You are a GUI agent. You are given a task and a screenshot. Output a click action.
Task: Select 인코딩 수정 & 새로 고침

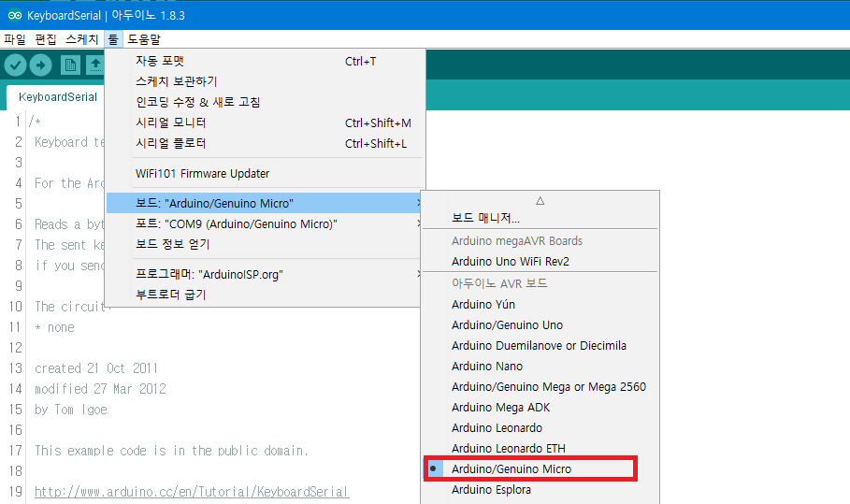[x=265, y=102]
